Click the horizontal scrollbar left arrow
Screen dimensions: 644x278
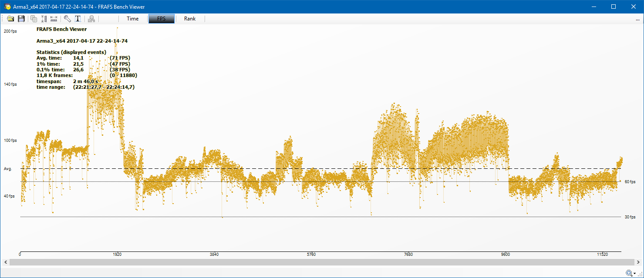[5, 262]
